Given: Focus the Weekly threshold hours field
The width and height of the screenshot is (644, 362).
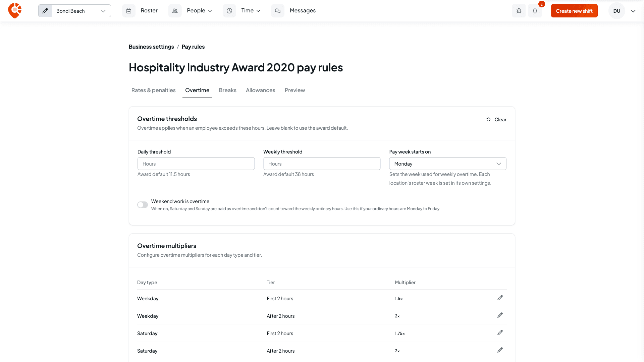Looking at the screenshot, I should pyautogui.click(x=322, y=164).
